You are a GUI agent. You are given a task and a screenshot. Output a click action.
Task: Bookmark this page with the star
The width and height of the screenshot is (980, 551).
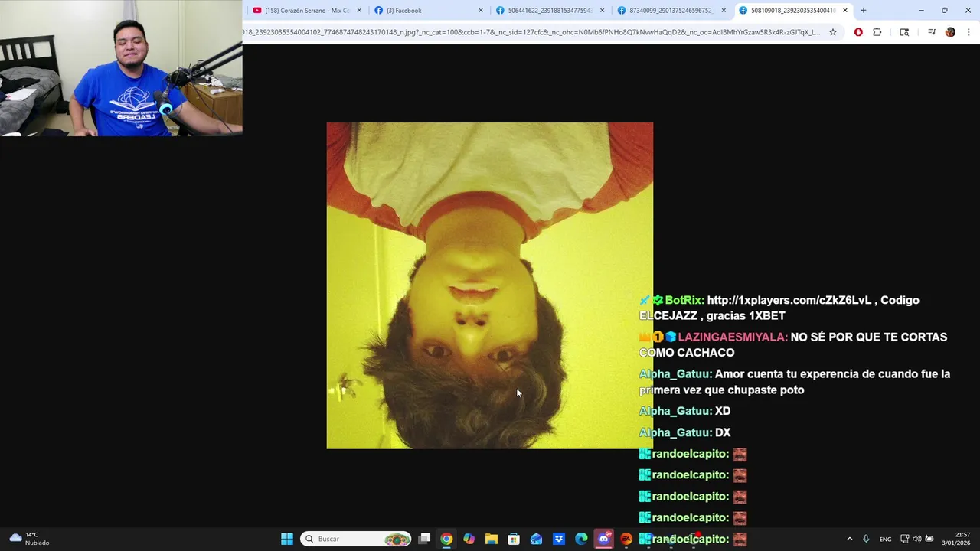click(x=833, y=32)
